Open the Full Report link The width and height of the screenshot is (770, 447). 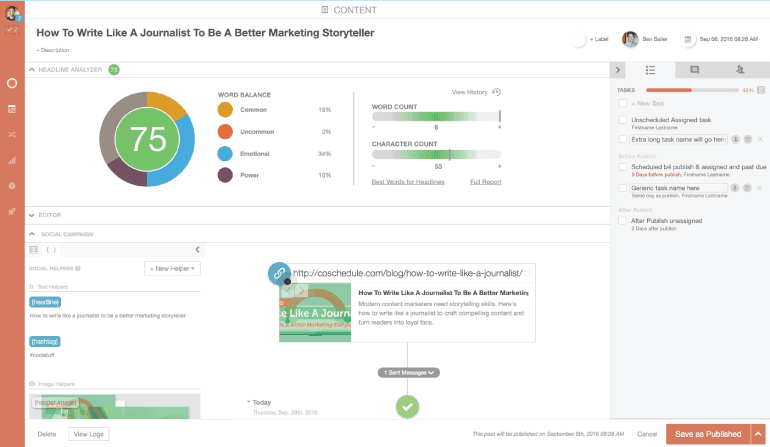coord(485,182)
